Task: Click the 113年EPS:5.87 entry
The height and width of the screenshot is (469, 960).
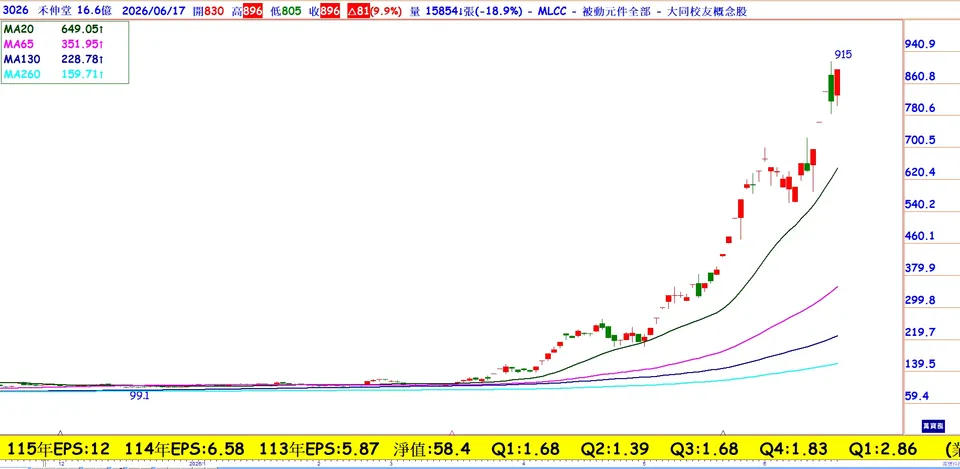Action: point(319,449)
